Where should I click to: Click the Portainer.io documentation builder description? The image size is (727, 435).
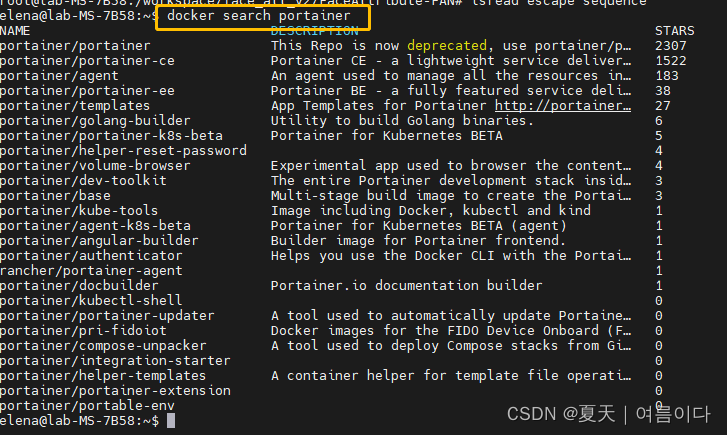tap(406, 286)
